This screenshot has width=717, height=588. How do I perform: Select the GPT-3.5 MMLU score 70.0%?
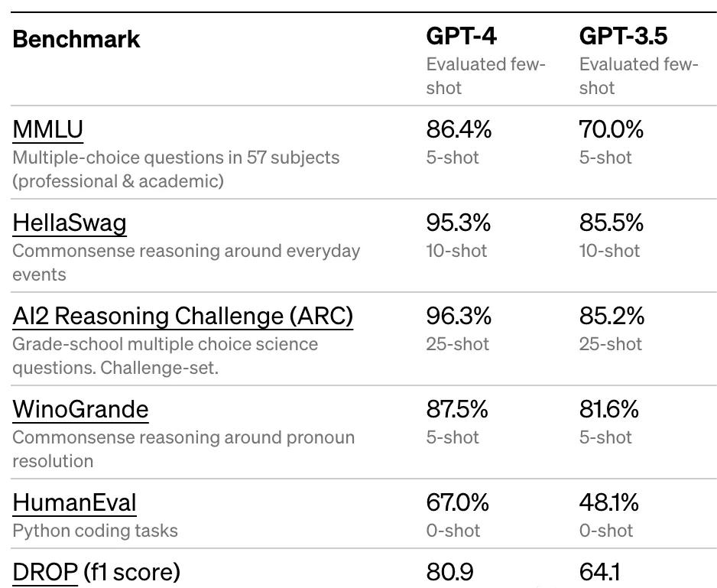coord(612,129)
